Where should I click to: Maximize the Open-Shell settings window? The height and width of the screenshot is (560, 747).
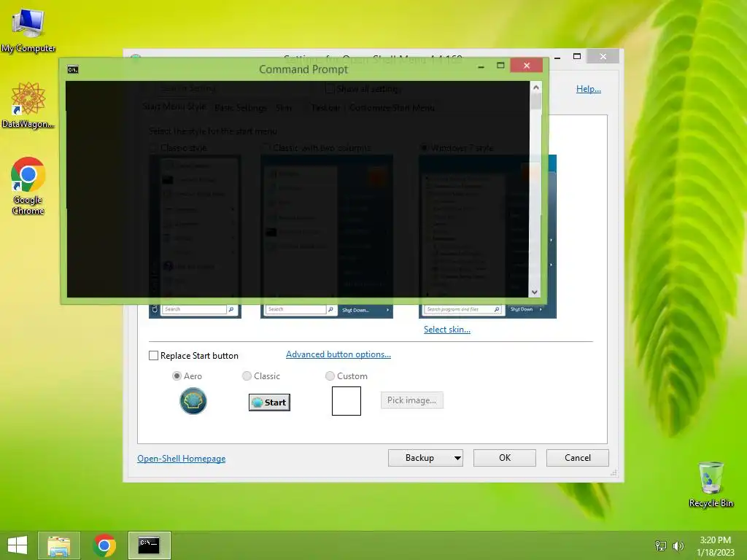coord(577,57)
